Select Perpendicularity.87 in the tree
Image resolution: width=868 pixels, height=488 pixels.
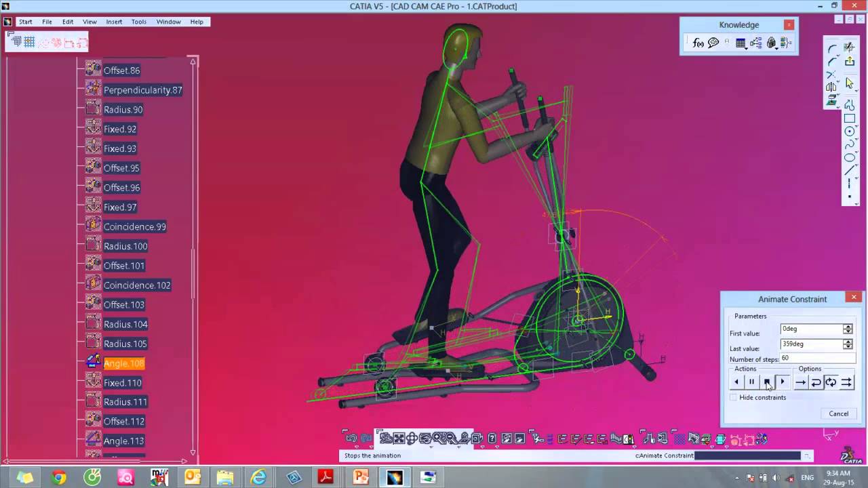(143, 89)
